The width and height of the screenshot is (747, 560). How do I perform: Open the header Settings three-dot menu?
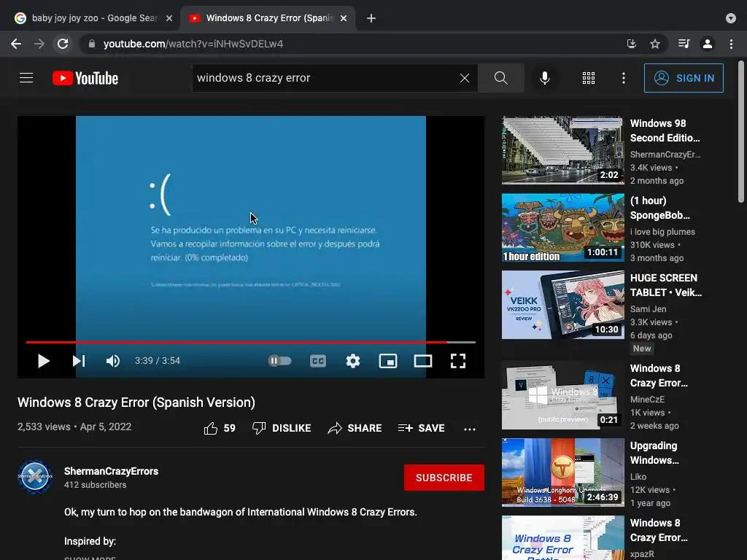[624, 78]
